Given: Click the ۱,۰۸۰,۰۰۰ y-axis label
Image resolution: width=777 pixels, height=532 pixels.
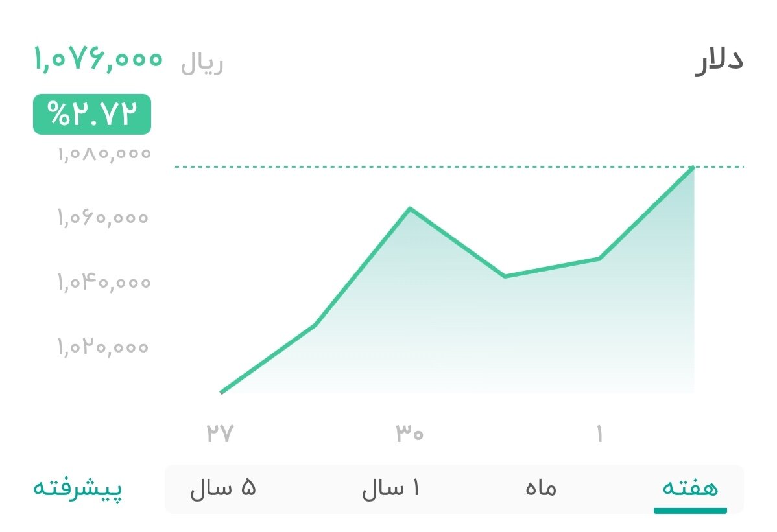Looking at the screenshot, I should point(104,153).
